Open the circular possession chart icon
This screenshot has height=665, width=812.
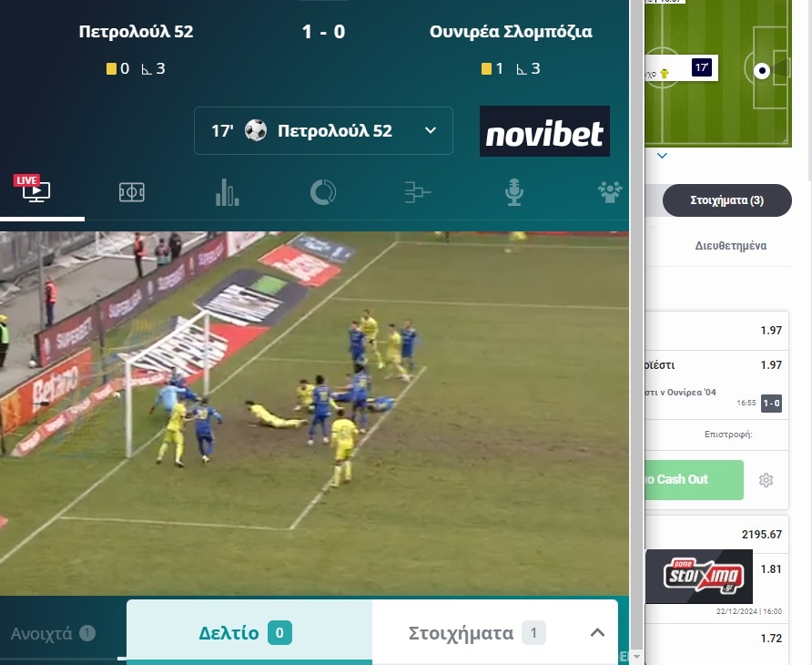click(323, 192)
